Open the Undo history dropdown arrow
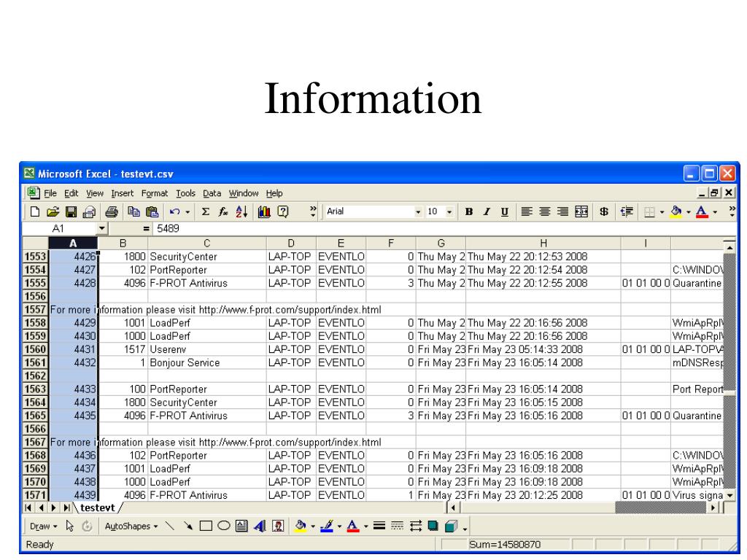The image size is (747, 560). click(x=187, y=212)
